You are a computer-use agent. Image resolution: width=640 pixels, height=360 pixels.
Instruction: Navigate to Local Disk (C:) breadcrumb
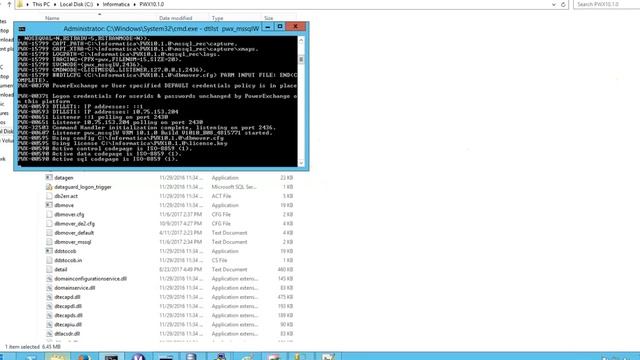tap(76, 4)
